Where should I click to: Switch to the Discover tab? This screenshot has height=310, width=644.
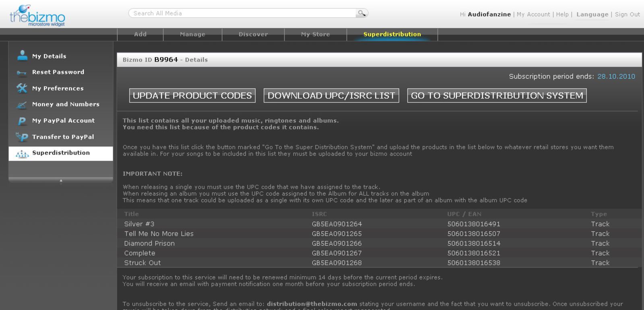pos(253,34)
